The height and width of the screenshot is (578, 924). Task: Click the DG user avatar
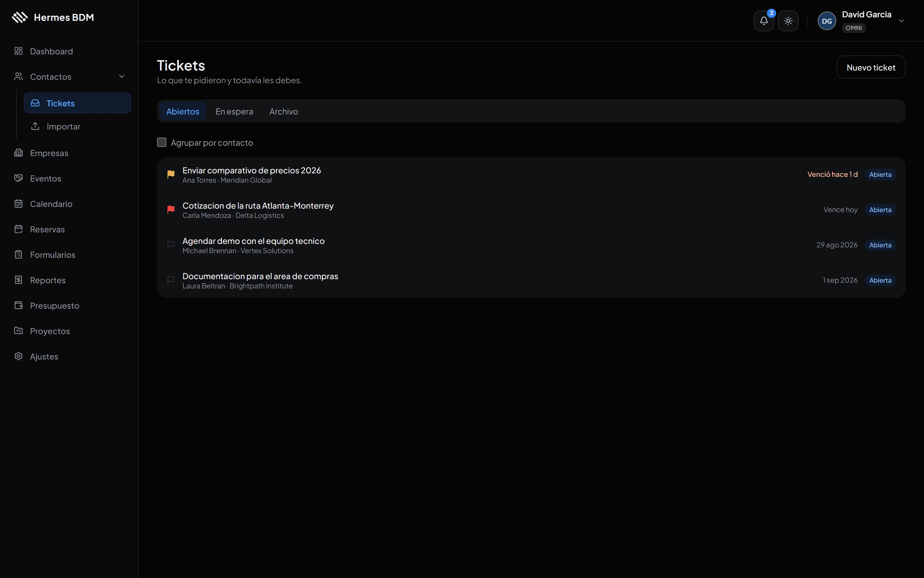tap(827, 21)
